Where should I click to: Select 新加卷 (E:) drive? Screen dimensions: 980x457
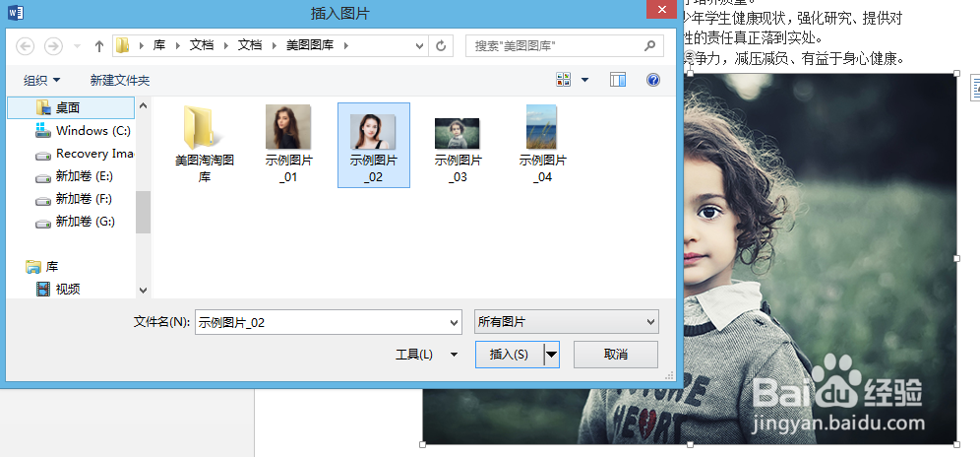point(75,176)
